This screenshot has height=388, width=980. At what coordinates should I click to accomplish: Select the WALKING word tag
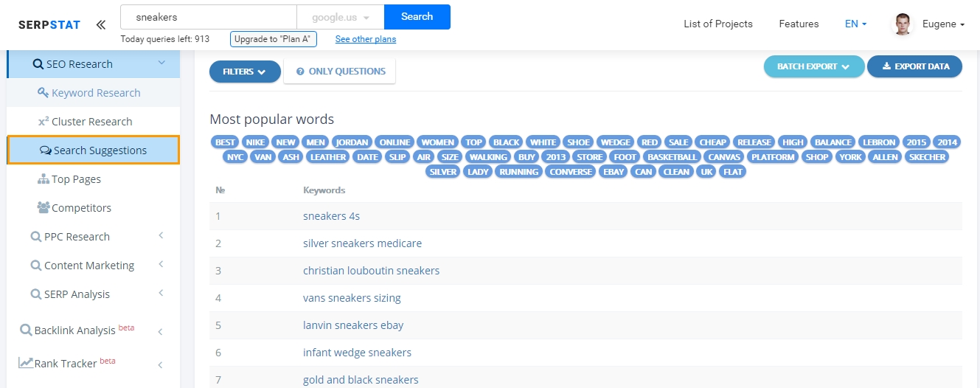tap(488, 157)
